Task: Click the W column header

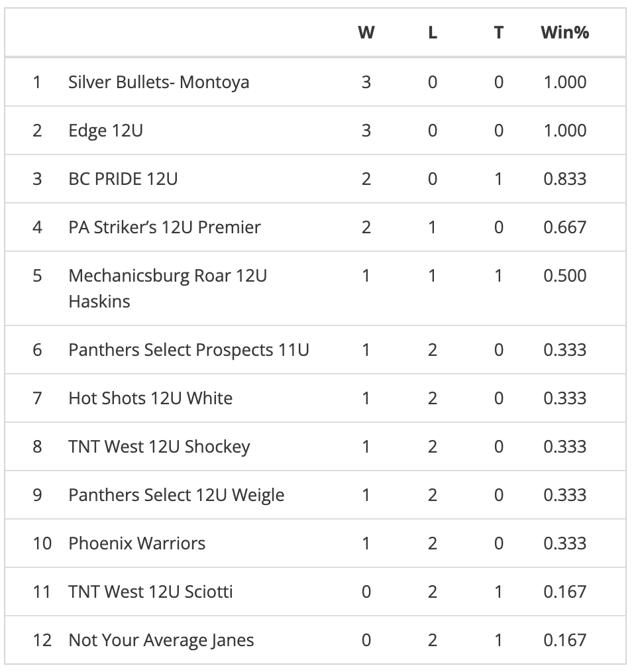Action: click(x=366, y=32)
